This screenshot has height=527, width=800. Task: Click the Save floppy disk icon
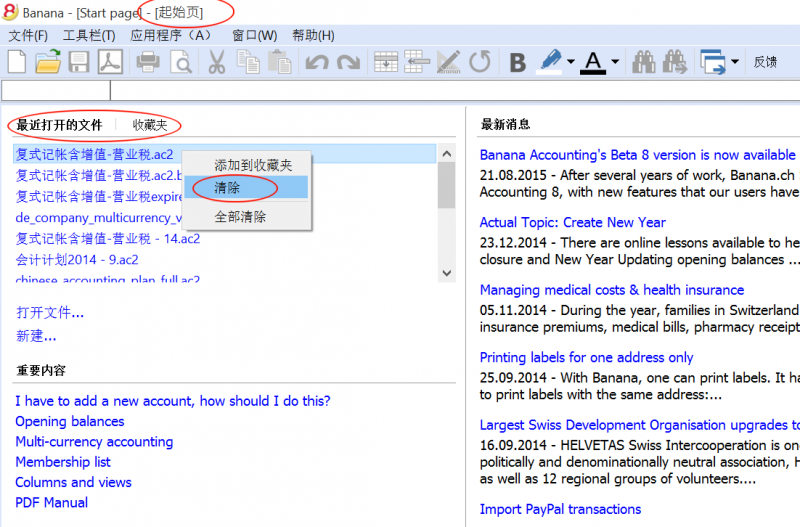tap(79, 62)
